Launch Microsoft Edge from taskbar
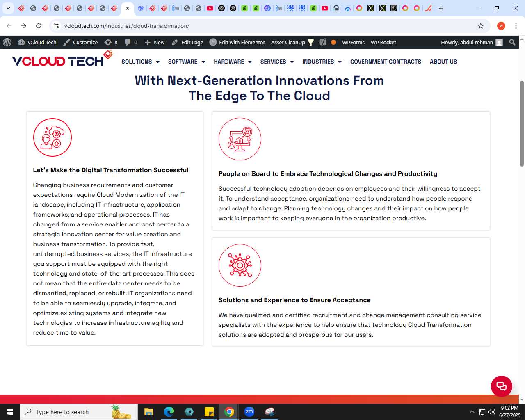Viewport: 525px width, 420px height. 169,412
